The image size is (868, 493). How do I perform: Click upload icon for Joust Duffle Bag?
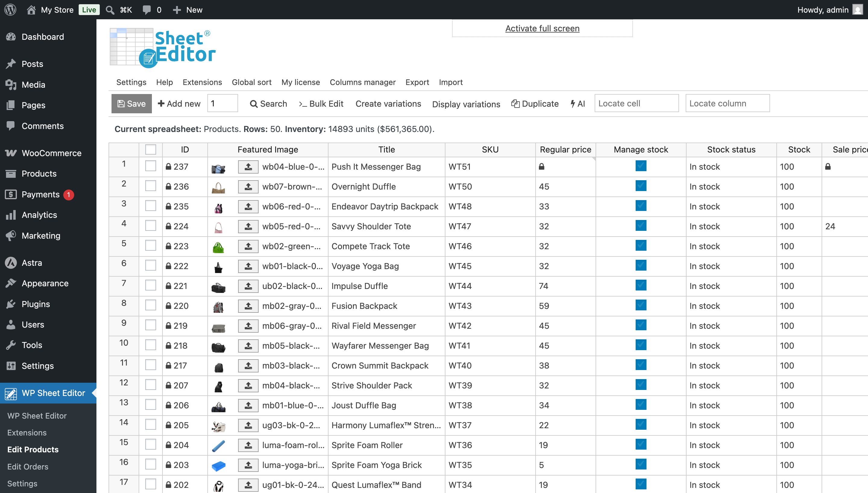coord(248,405)
